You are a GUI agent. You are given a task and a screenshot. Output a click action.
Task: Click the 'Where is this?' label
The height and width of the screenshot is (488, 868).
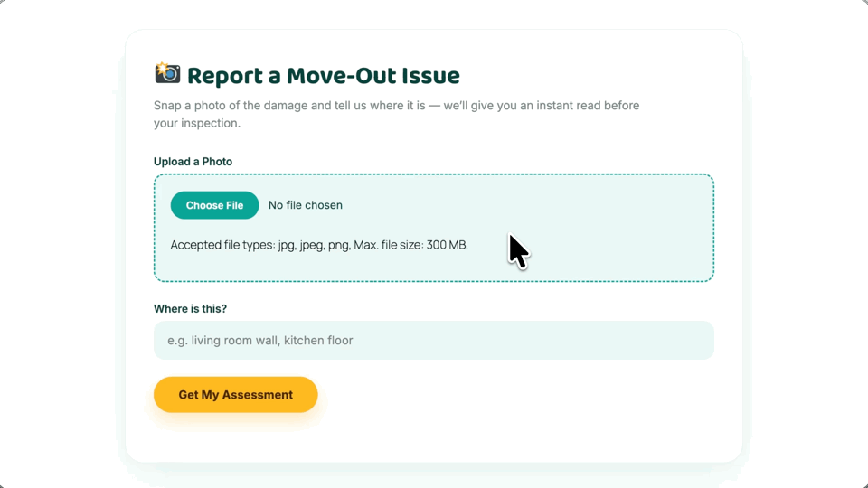click(190, 309)
